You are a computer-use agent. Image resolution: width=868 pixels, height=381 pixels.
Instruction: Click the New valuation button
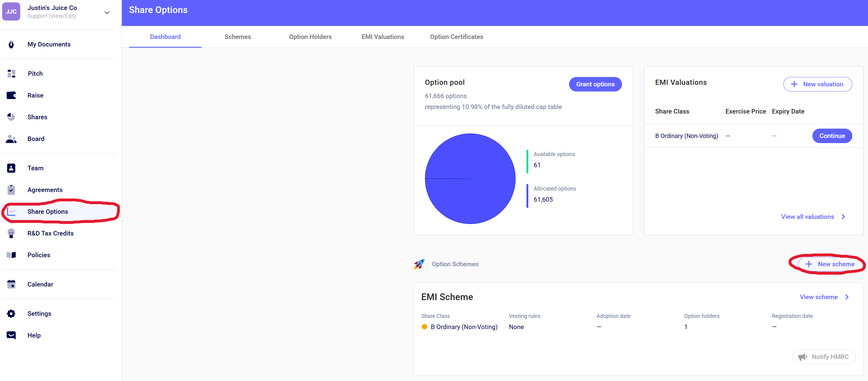[817, 84]
